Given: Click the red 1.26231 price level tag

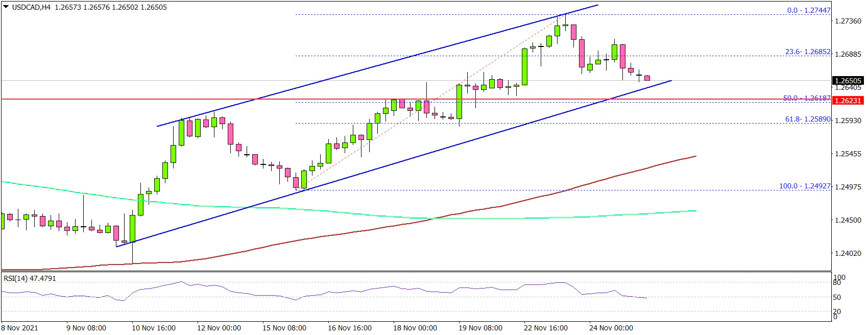Looking at the screenshot, I should (848, 101).
